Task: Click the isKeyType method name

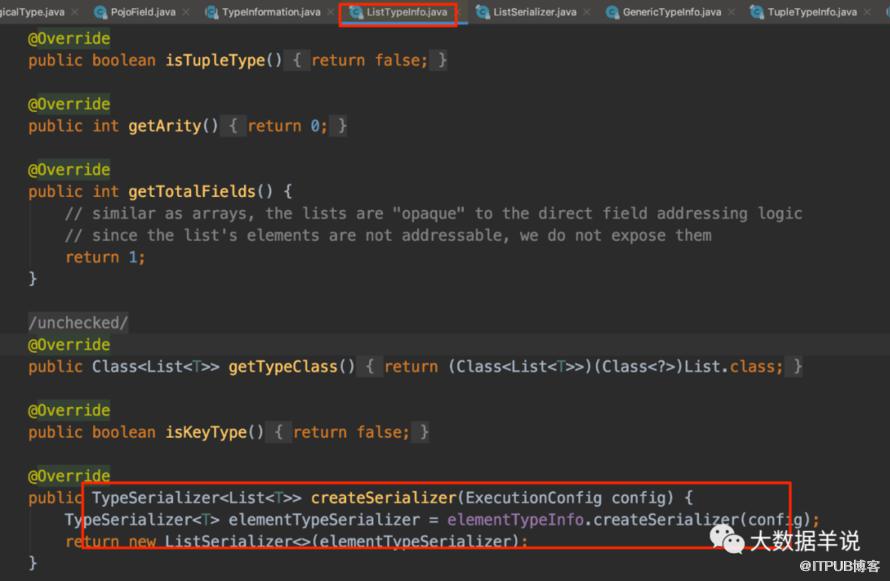Action: click(206, 432)
